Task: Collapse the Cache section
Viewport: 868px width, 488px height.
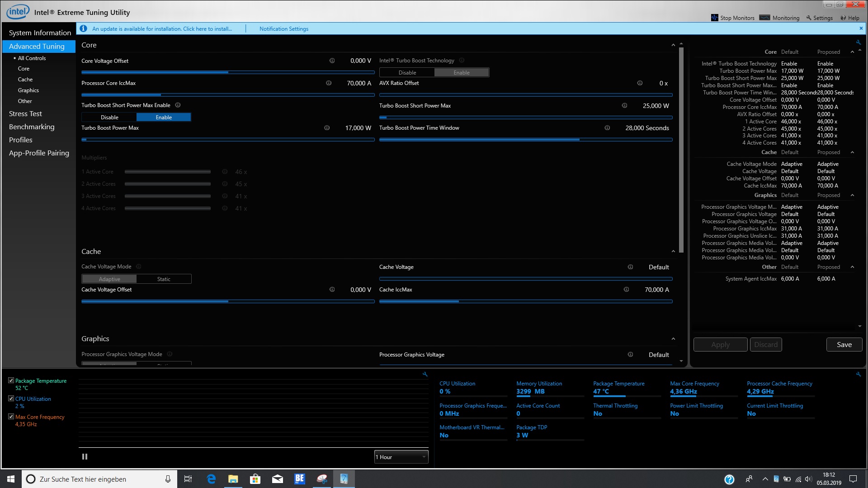Action: click(673, 252)
